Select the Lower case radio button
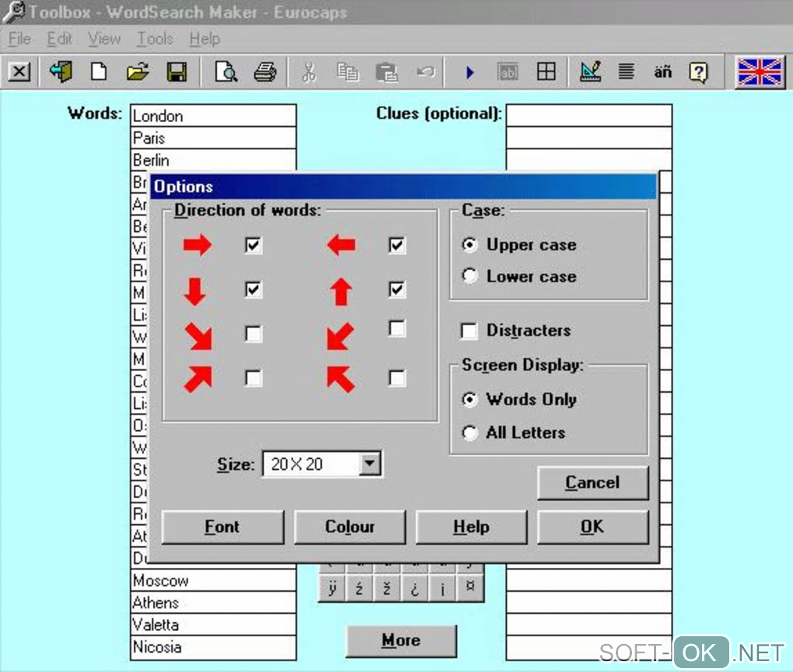Screen dimensions: 793x672 pyautogui.click(x=470, y=276)
